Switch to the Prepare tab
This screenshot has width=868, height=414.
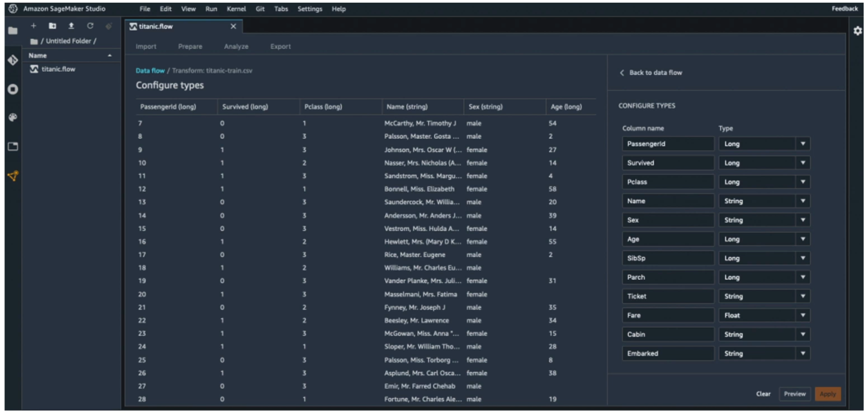(190, 46)
